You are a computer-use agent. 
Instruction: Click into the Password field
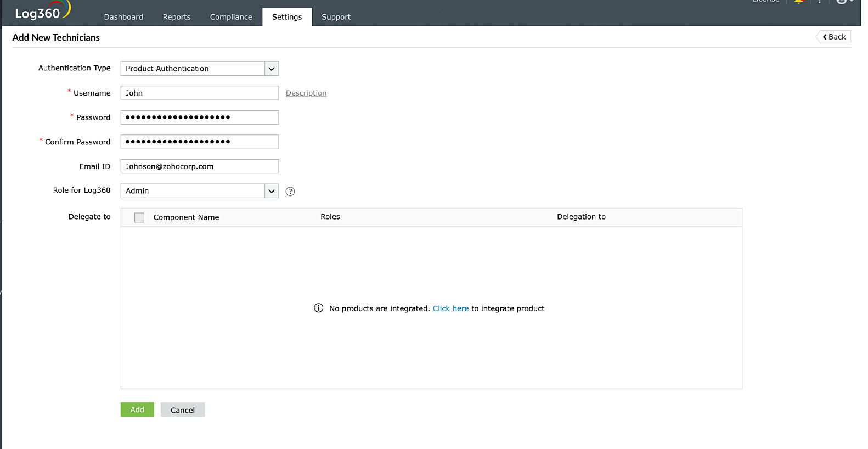pyautogui.click(x=200, y=117)
